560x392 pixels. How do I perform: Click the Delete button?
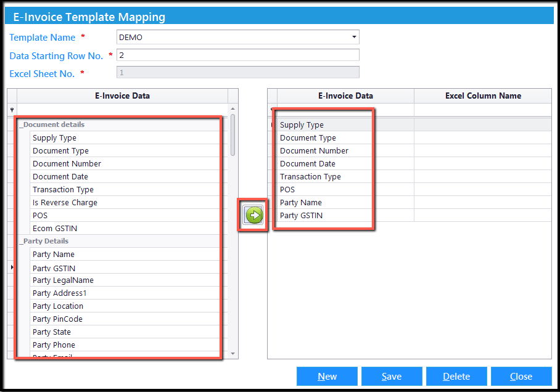[x=456, y=376]
